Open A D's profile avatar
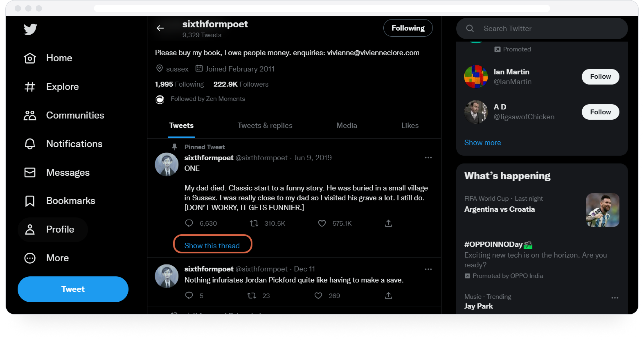644x341 pixels. [476, 112]
